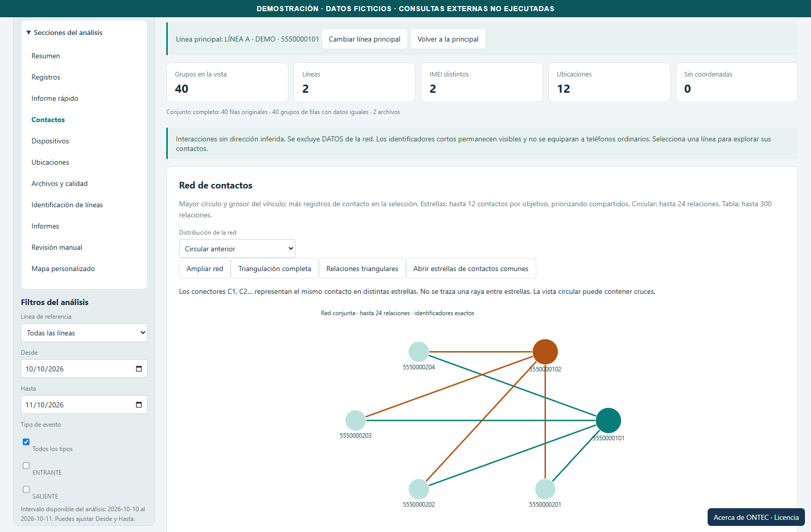Click the Filtros del análisis heading
This screenshot has height=532, width=811.
(55, 302)
